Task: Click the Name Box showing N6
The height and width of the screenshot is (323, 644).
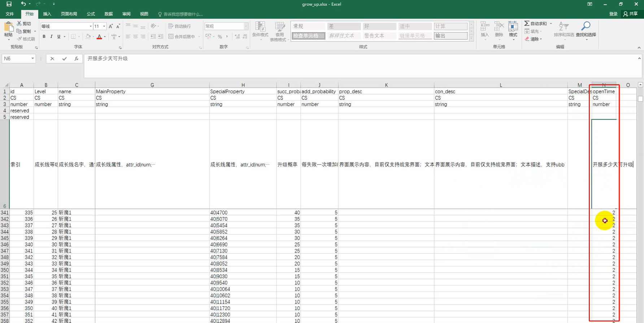Action: (16, 59)
